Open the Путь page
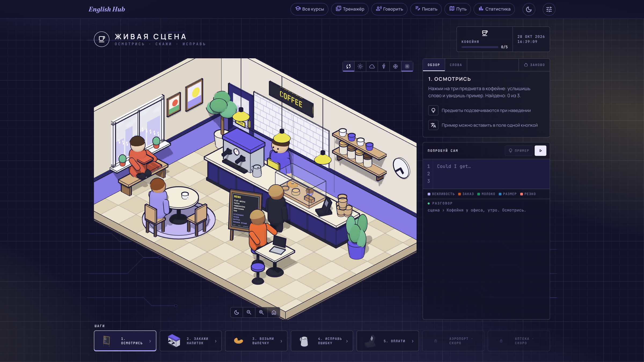 click(x=458, y=9)
